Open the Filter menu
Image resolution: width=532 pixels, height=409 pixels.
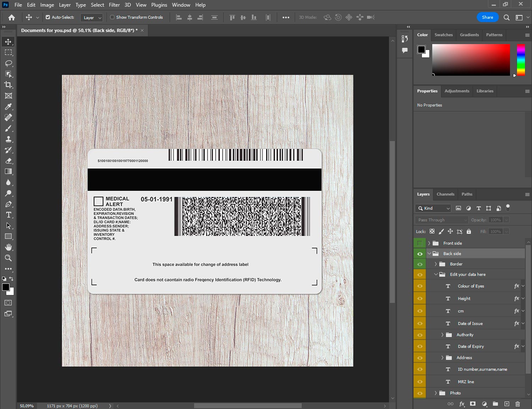point(114,5)
